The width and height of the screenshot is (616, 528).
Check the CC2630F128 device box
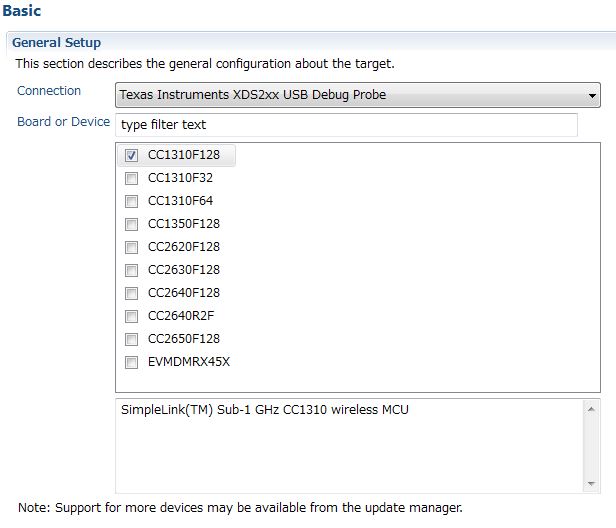[131, 270]
